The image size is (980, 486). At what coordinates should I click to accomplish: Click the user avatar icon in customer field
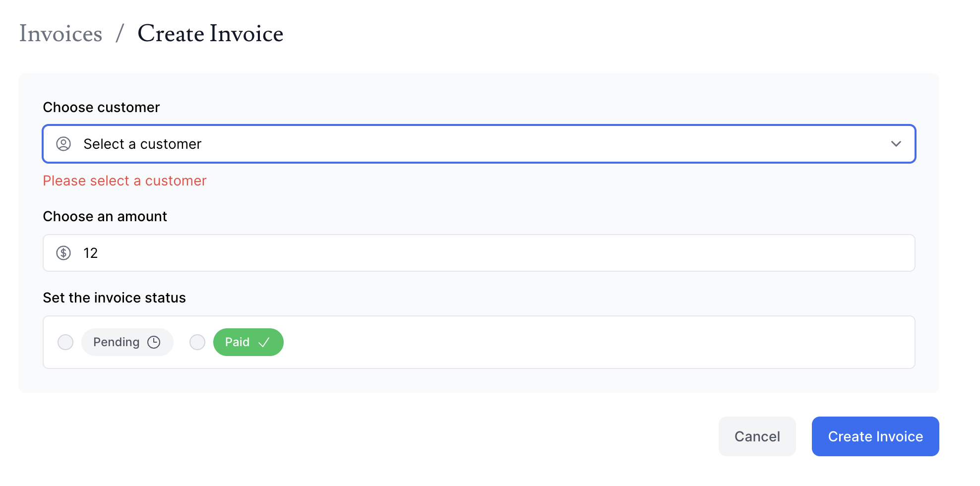63,144
